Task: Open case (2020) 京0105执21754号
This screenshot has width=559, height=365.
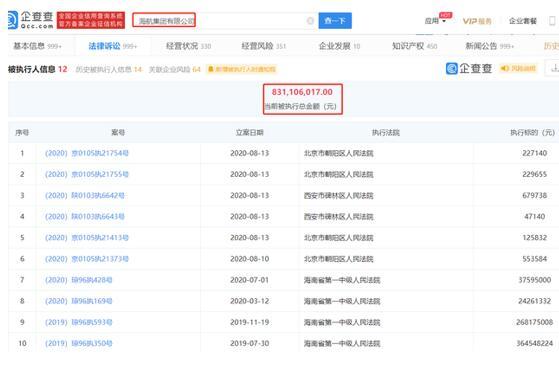Action: 87,153
